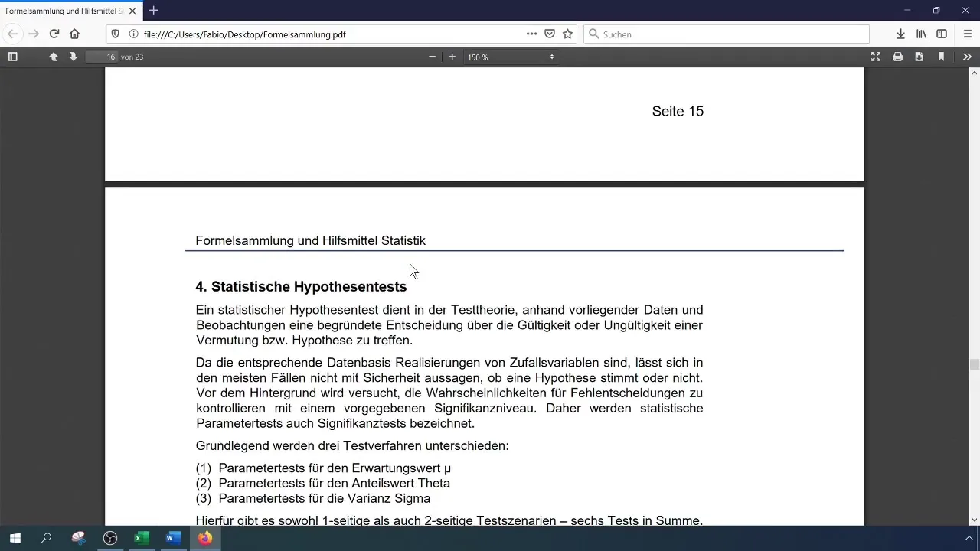This screenshot has height=551, width=980.
Task: Print the PDF document
Action: 897,57
